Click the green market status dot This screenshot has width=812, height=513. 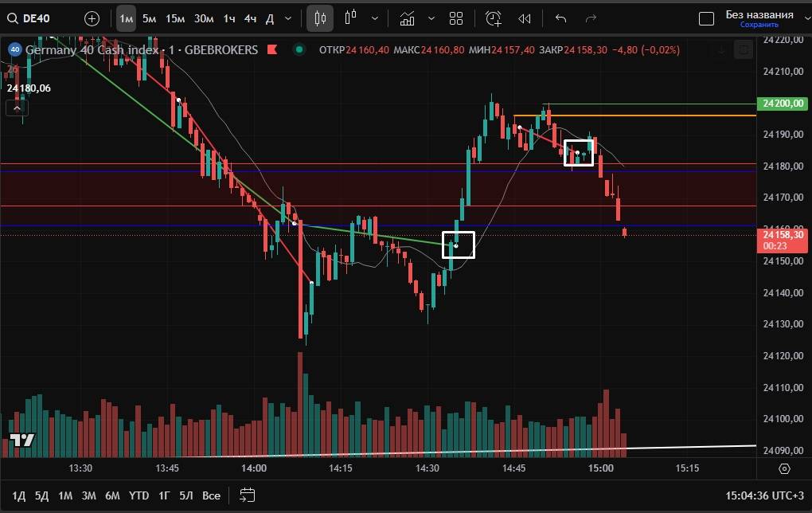tap(299, 49)
